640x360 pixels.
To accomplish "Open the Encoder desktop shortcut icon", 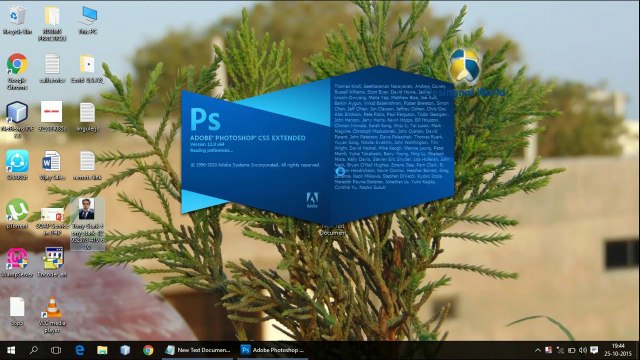I will coord(52,262).
